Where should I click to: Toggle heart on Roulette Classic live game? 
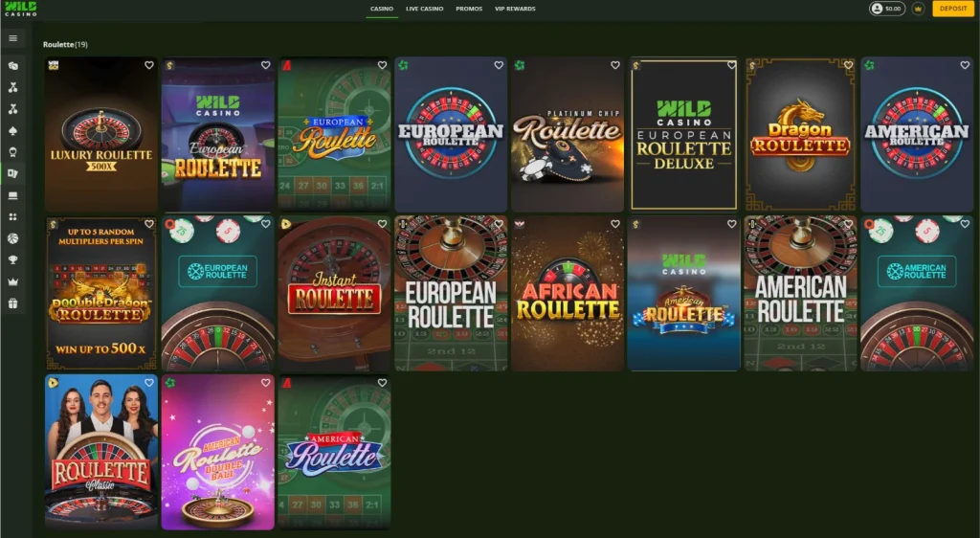(x=148, y=382)
